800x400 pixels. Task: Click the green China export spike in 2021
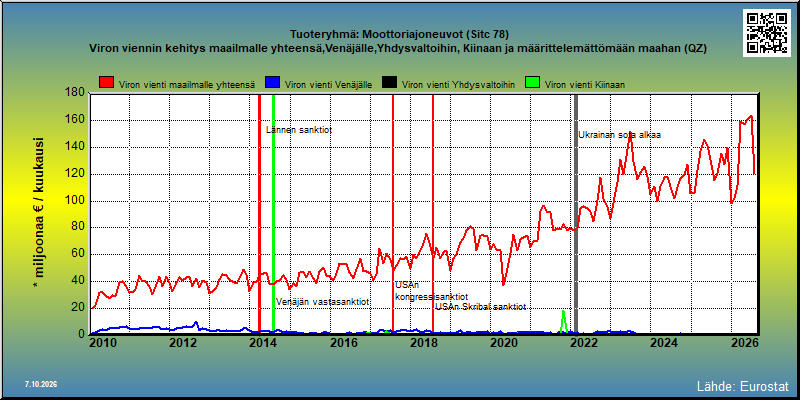563,321
